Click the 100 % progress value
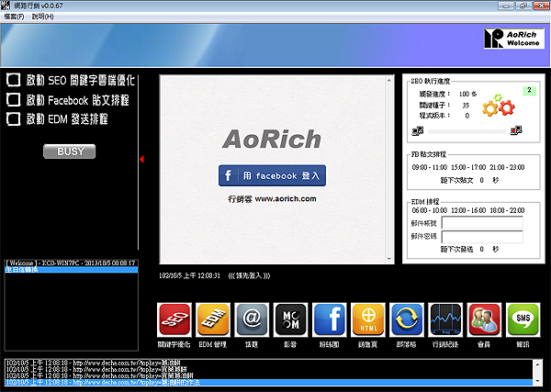This screenshot has width=551, height=392. coord(467,95)
